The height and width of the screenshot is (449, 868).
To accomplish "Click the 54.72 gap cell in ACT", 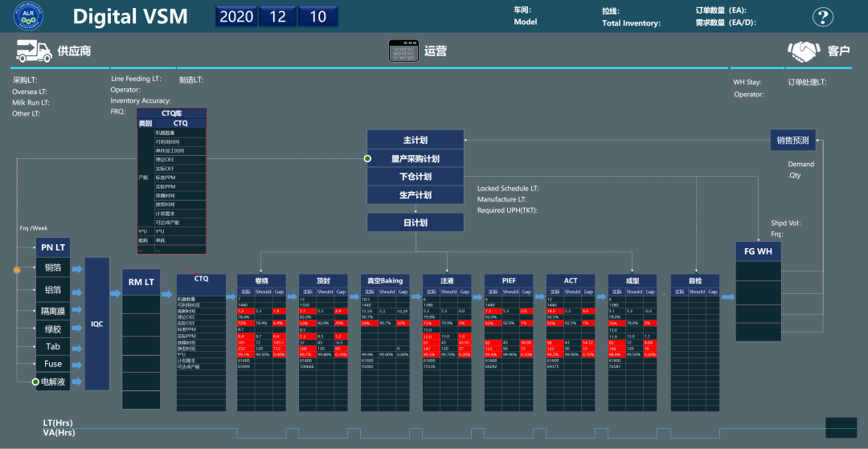I will [x=588, y=343].
